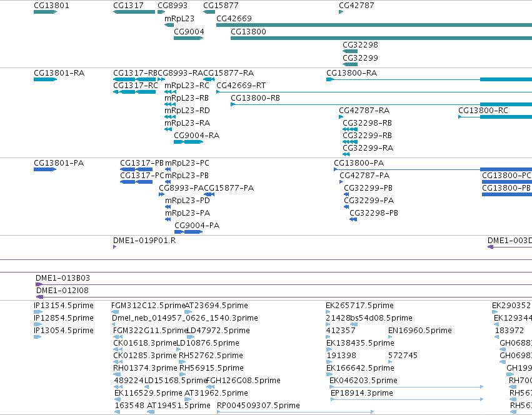Image resolution: width=532 pixels, height=415 pixels.
Task: Select the CG1317 gene label
Action: coord(128,6)
